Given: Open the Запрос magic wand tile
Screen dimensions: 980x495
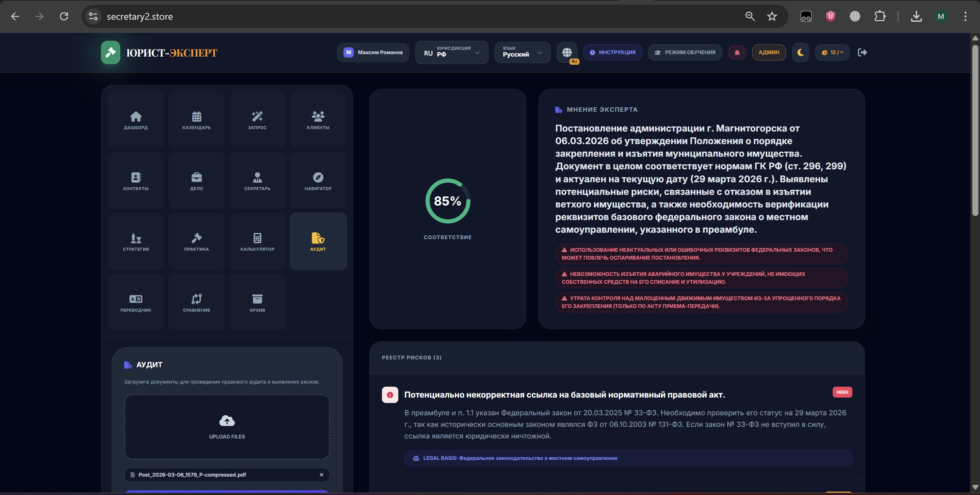Looking at the screenshot, I should (x=257, y=120).
